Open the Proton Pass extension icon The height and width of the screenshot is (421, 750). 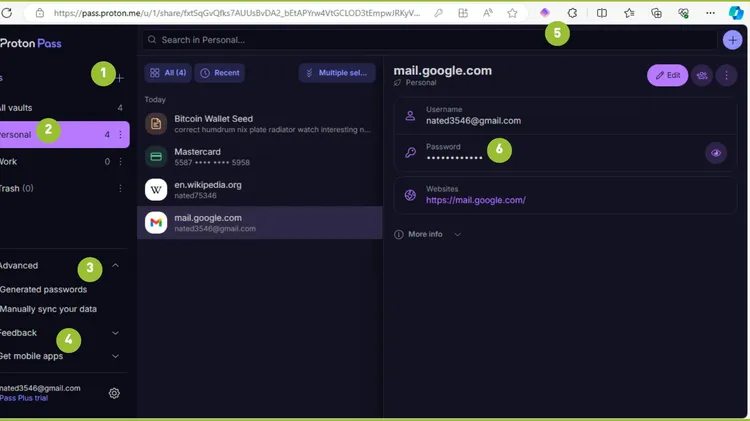click(x=544, y=13)
